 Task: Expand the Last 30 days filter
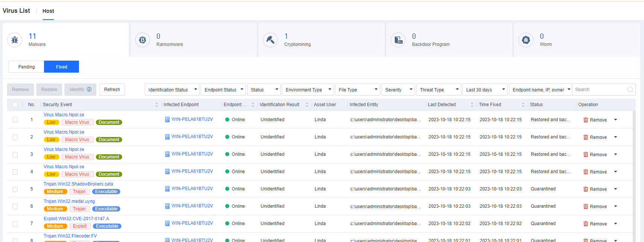pyautogui.click(x=485, y=90)
